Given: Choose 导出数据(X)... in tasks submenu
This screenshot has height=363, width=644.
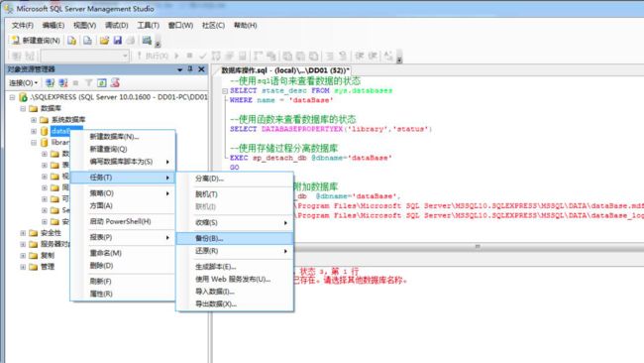Looking at the screenshot, I should click(235, 304).
